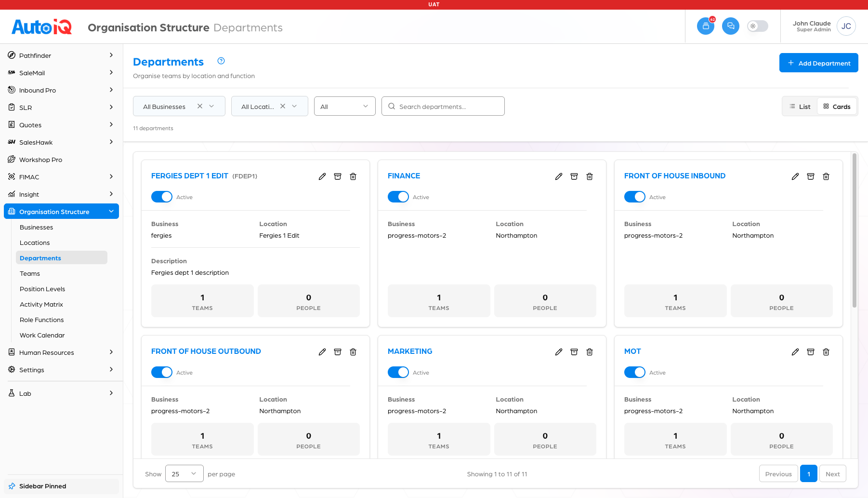
Task: Click trash icon on FRONT OF HOUSE INBOUND
Action: pos(826,176)
